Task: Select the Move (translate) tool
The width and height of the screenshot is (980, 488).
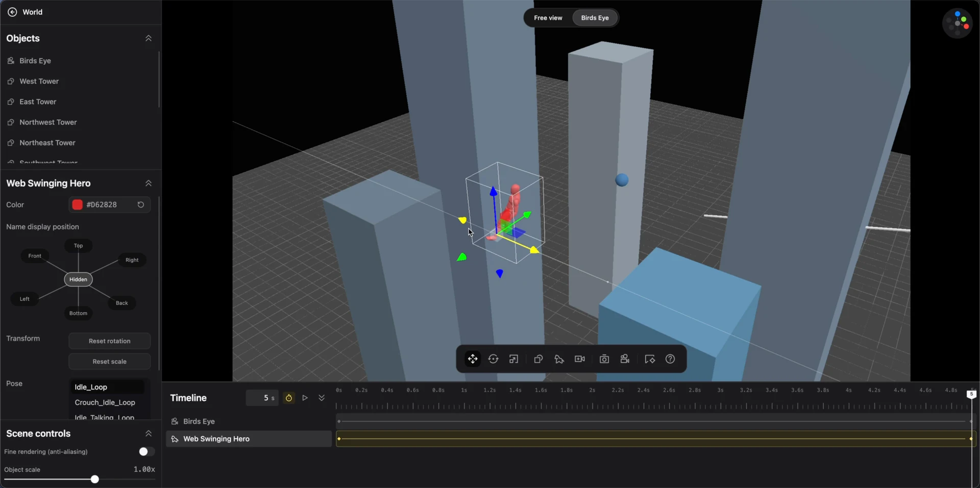Action: pyautogui.click(x=473, y=359)
